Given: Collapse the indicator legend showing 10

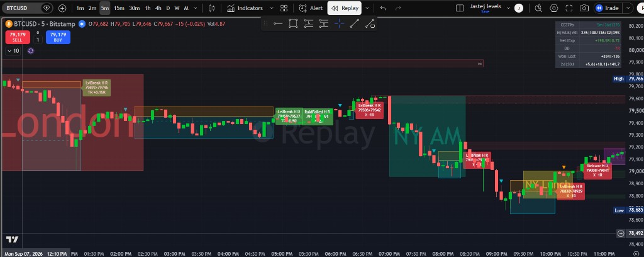Looking at the screenshot, I should click(13, 51).
